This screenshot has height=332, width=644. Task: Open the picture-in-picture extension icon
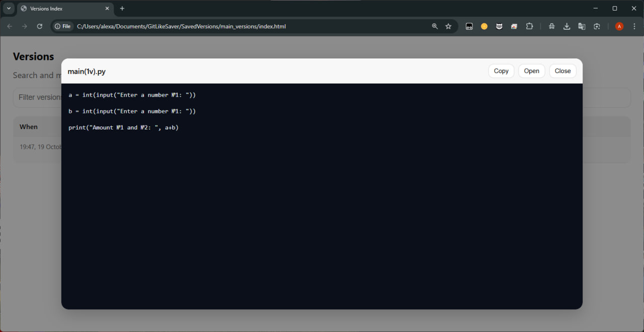click(x=514, y=26)
